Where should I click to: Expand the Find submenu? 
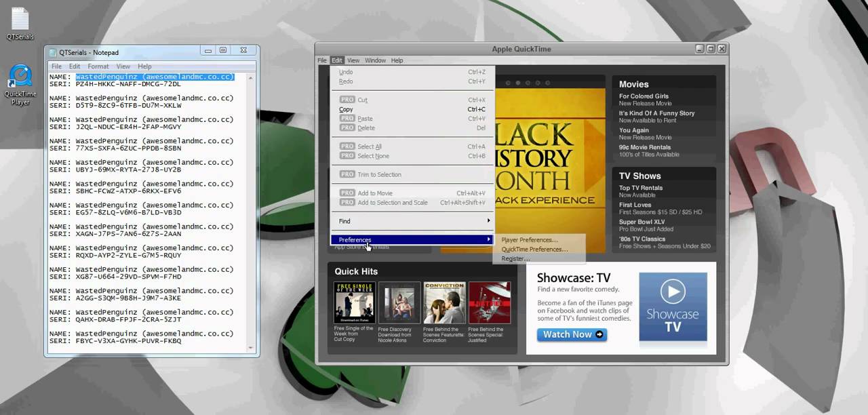[412, 221]
